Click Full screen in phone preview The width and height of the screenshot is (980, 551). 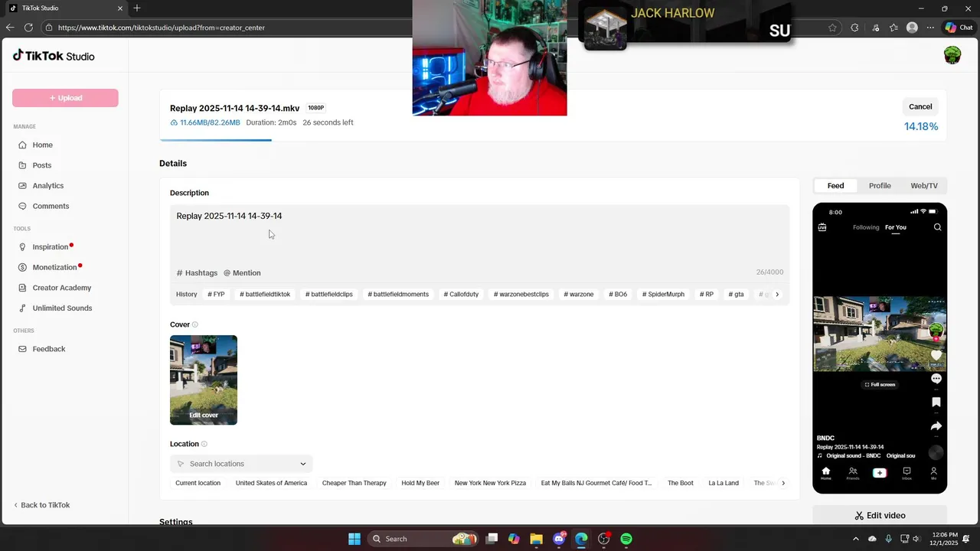pyautogui.click(x=880, y=385)
